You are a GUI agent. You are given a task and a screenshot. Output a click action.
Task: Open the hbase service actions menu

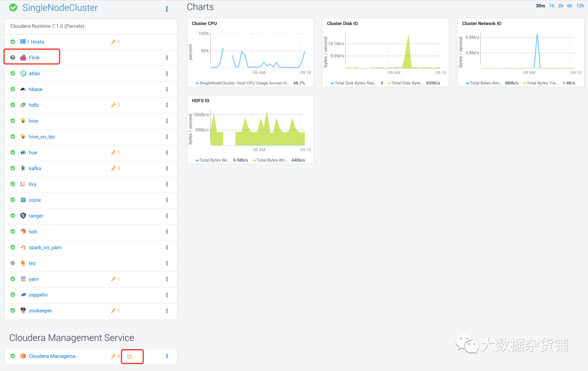tap(167, 89)
